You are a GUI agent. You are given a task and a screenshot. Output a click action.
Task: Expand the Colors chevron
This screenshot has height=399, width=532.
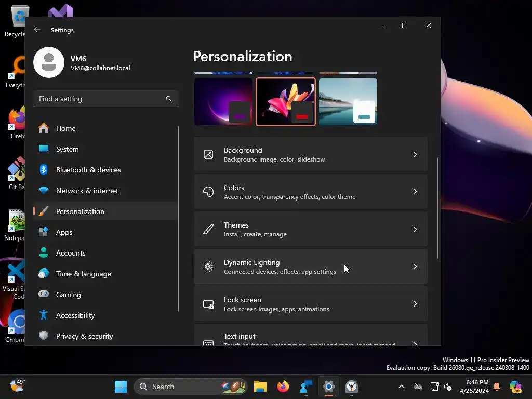pos(415,192)
